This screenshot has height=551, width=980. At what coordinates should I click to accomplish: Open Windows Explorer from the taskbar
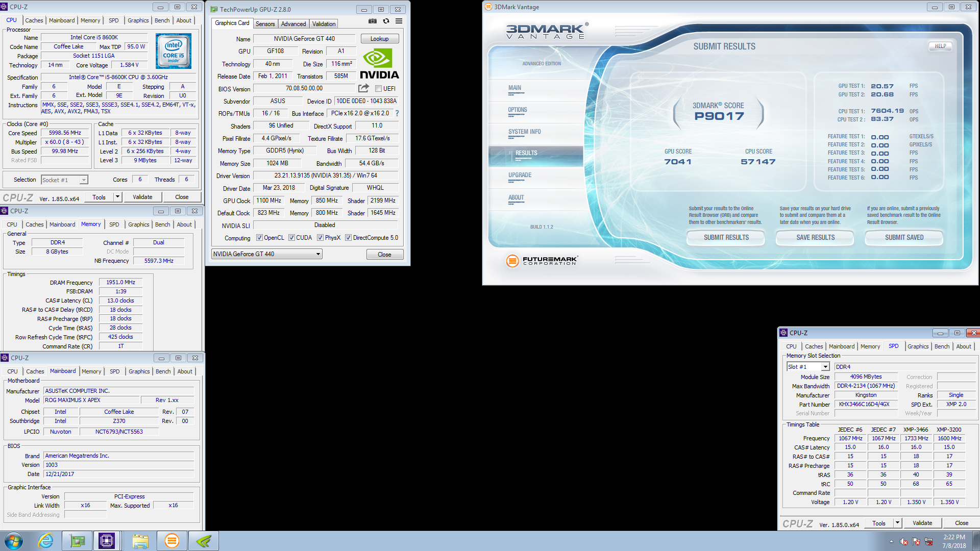click(140, 541)
